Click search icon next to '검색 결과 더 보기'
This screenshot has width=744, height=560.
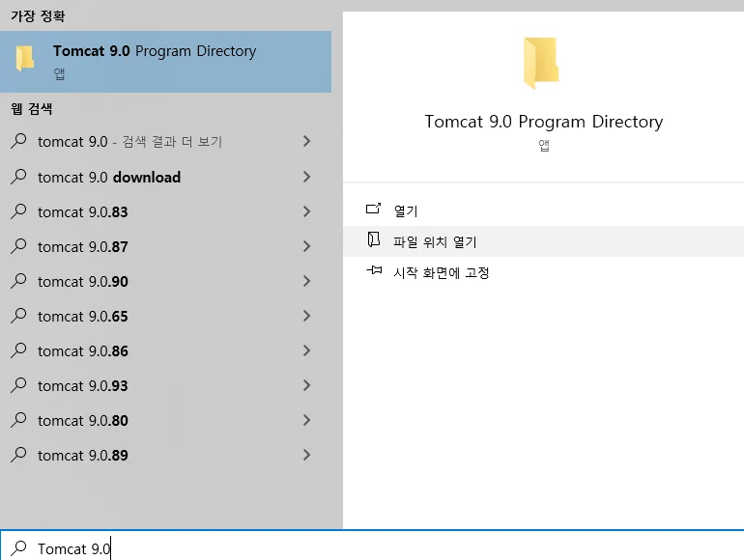coord(18,141)
